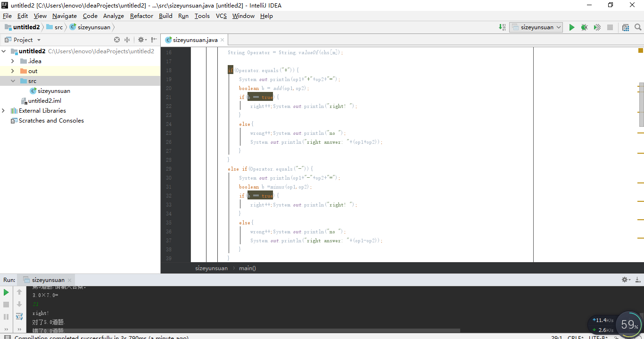
Task: Select sizeyunsuan class in project tree
Action: pos(54,91)
